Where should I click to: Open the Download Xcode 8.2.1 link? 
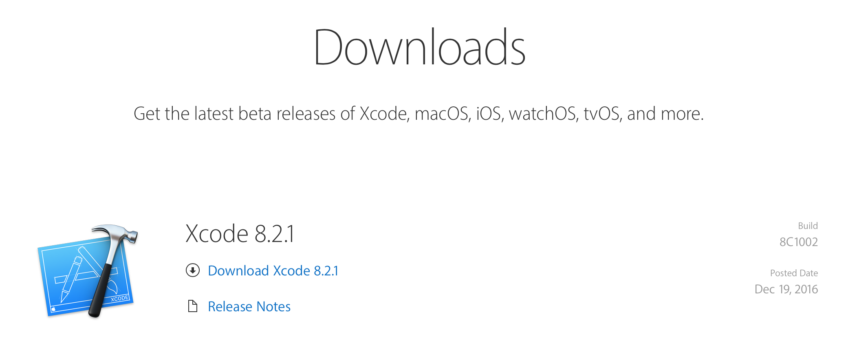(273, 271)
